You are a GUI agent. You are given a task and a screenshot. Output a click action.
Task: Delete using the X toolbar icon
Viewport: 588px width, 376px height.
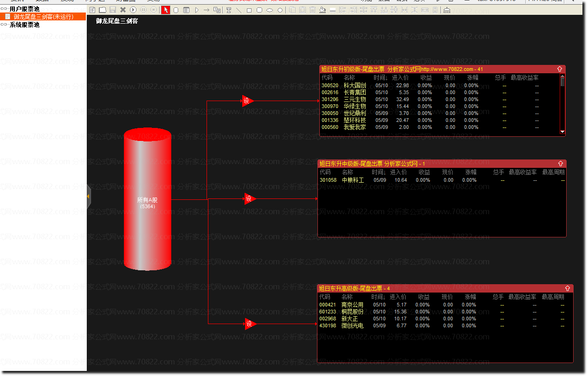(x=123, y=10)
